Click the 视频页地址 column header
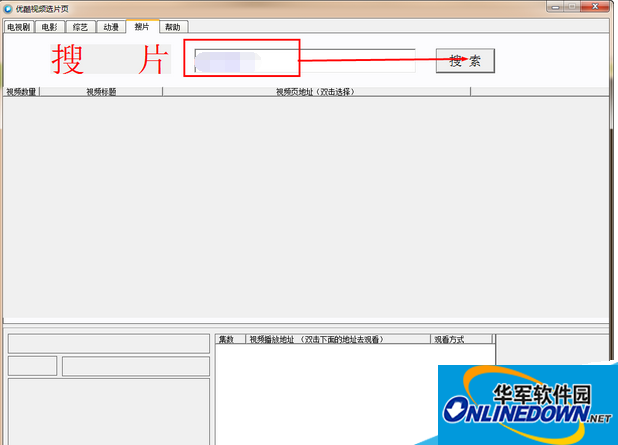The width and height of the screenshot is (618, 445). pos(316,92)
